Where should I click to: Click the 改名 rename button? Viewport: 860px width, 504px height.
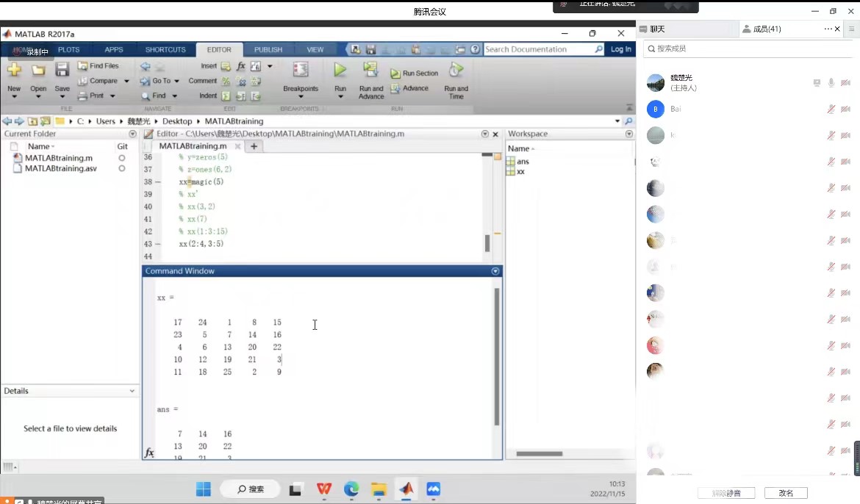point(786,493)
